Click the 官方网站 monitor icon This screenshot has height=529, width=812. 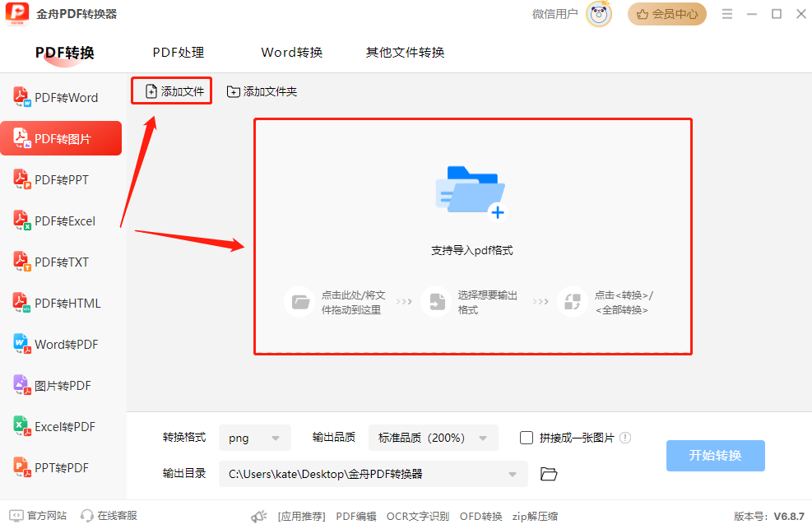[x=16, y=516]
